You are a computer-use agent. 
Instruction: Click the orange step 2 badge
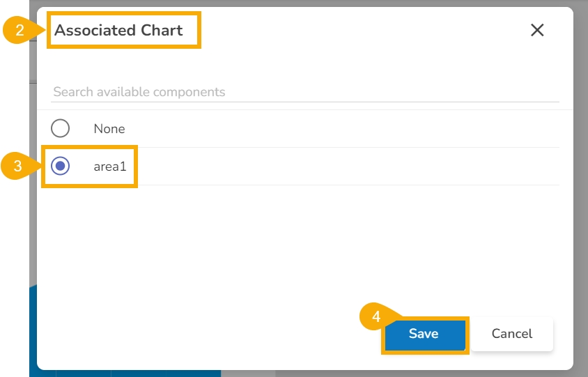(20, 31)
